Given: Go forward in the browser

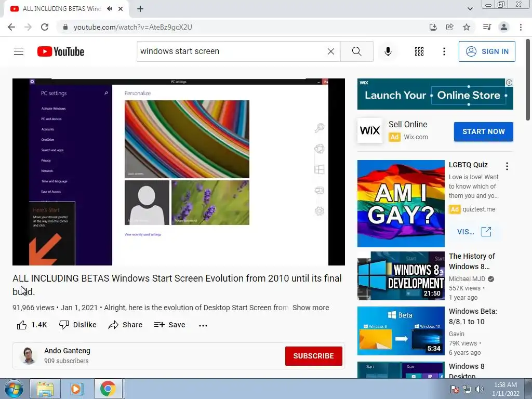Looking at the screenshot, I should [x=28, y=27].
